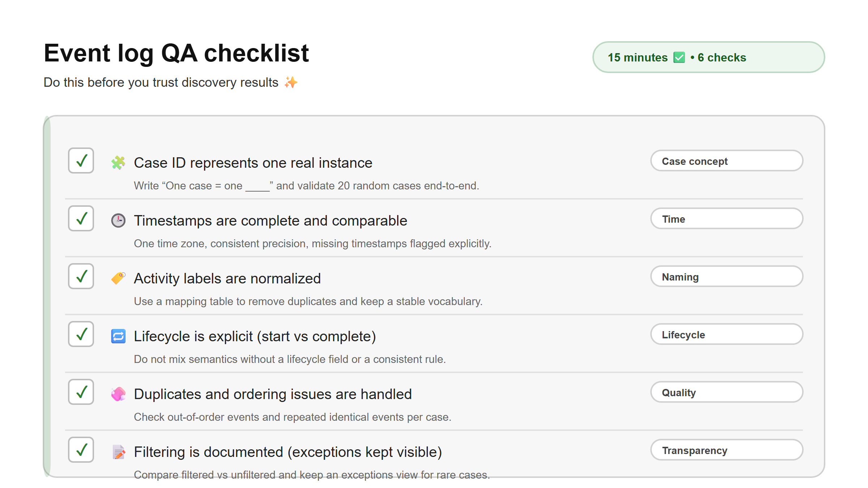Screen dimensions: 868x488
Task: Click the candy icon beside Duplicates check
Action: pyautogui.click(x=118, y=394)
